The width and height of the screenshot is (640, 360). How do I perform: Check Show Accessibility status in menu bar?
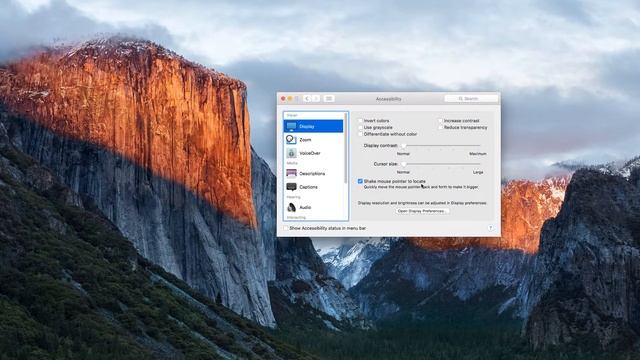[x=286, y=228]
